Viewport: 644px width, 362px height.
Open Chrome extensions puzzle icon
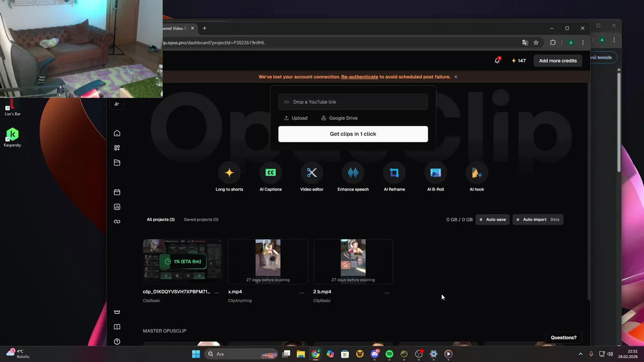point(553,43)
